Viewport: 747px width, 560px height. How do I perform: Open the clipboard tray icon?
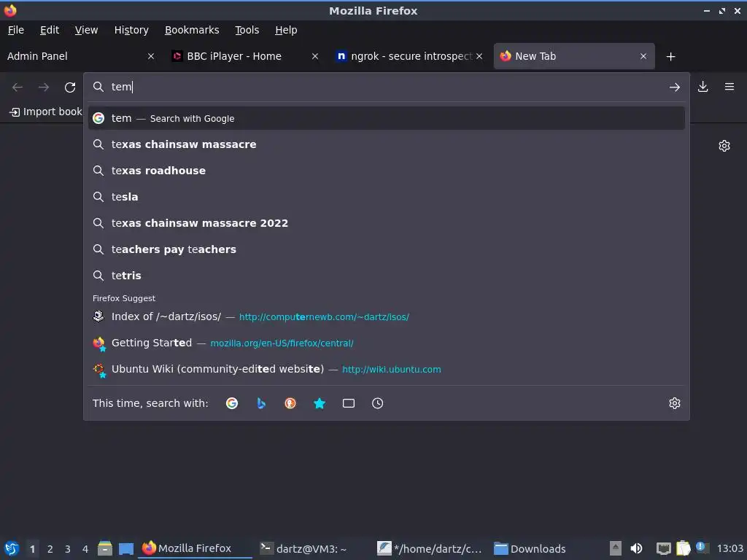click(x=683, y=548)
